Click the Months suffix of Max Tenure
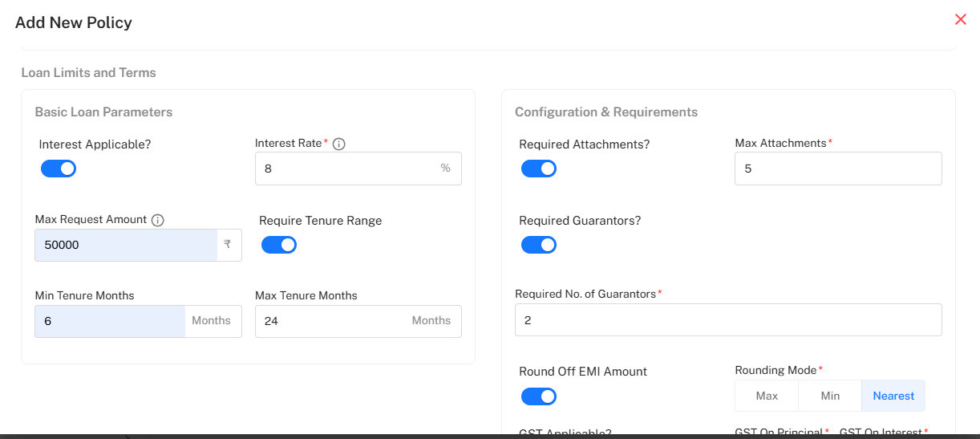Viewport: 980px width, 439px height. (431, 321)
